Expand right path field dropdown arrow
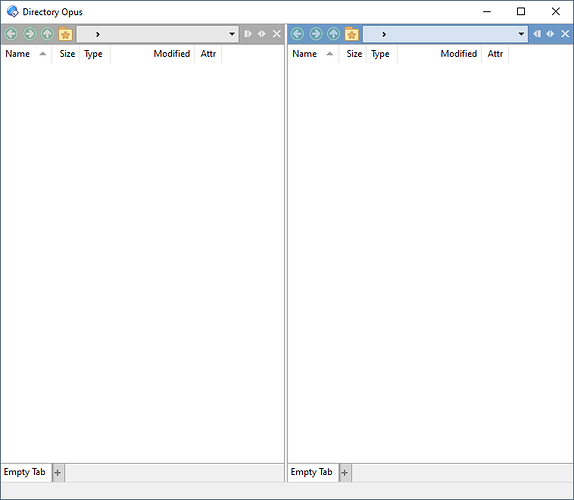The height and width of the screenshot is (500, 574). 521,34
